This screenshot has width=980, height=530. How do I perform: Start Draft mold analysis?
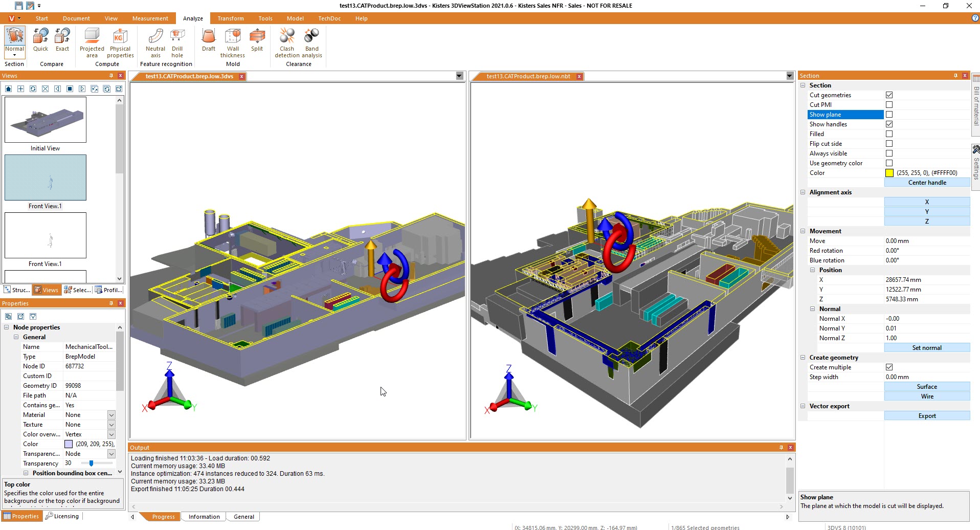point(209,40)
